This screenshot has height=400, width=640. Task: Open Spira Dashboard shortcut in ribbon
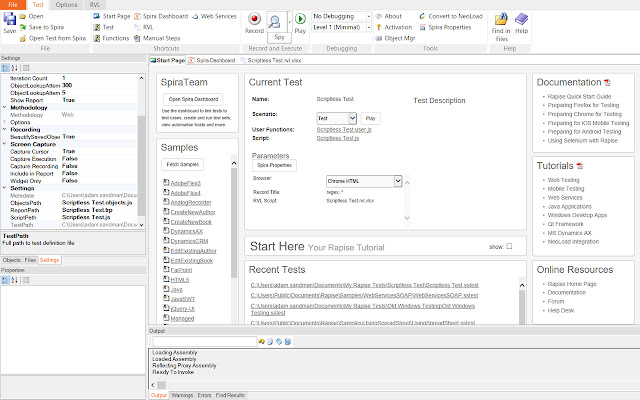pyautogui.click(x=161, y=16)
